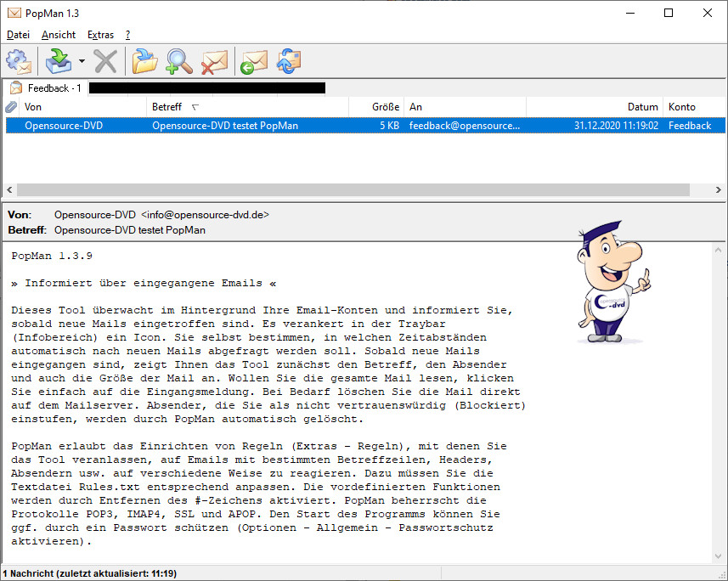This screenshot has height=581, width=728.
Task: Click the paperclip attachment column header
Action: click(11, 107)
